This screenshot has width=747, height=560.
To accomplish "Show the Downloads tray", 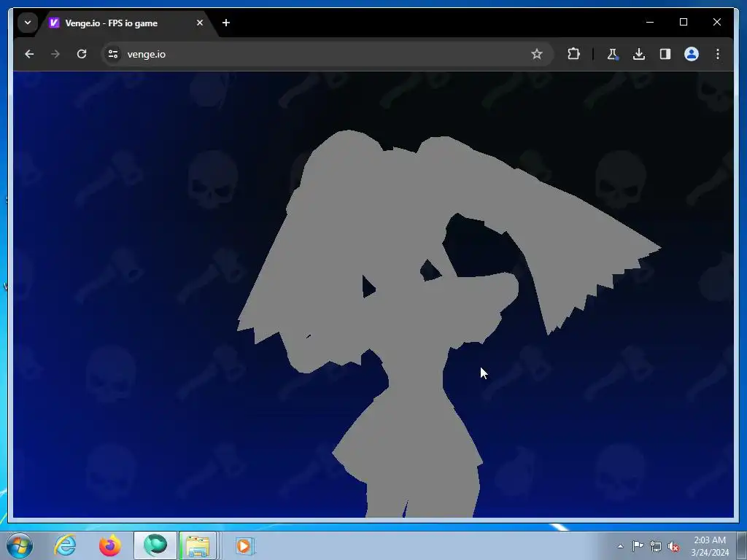I will (639, 54).
